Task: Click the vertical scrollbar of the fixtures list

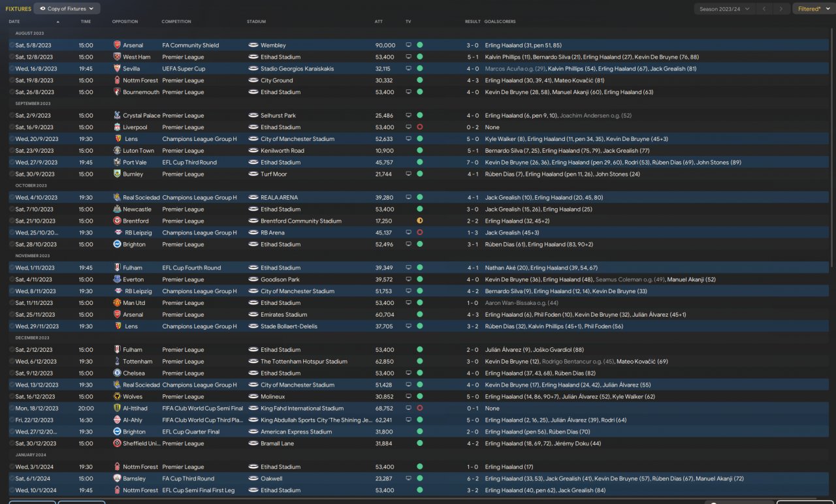Action: [832, 147]
